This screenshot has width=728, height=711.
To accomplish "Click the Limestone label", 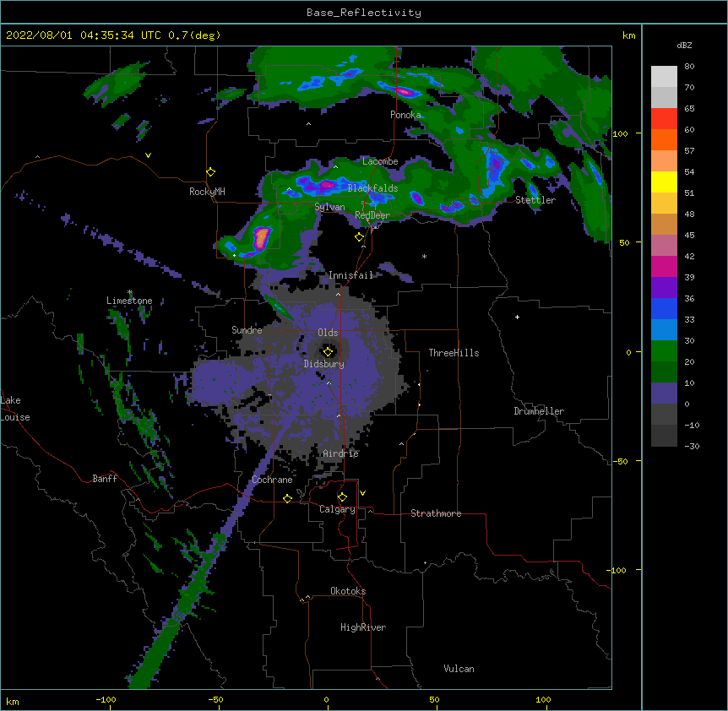I will click(129, 301).
